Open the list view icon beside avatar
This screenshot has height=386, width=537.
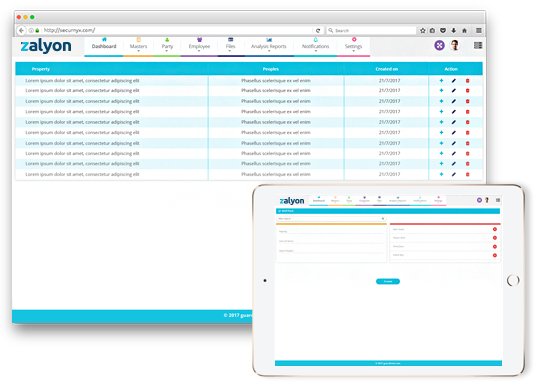[x=478, y=45]
